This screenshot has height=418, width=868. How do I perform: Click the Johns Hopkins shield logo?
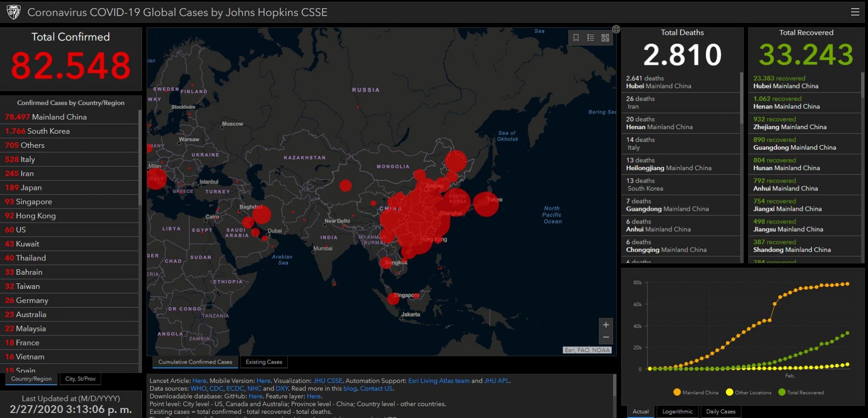coord(14,12)
